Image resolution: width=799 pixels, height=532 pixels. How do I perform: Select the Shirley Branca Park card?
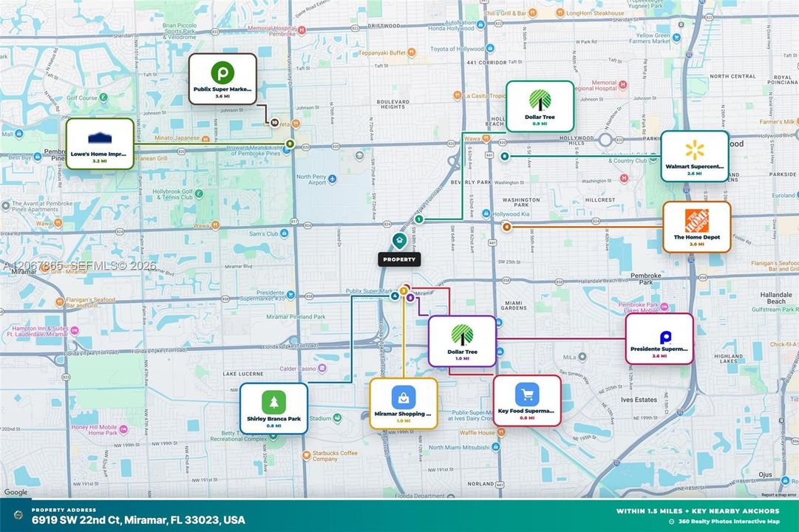pos(273,409)
